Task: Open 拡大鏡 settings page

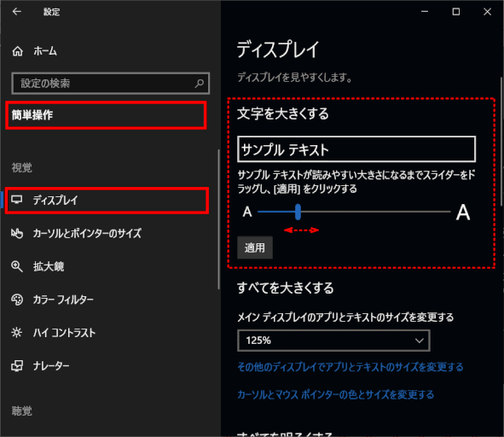Action: [x=49, y=266]
